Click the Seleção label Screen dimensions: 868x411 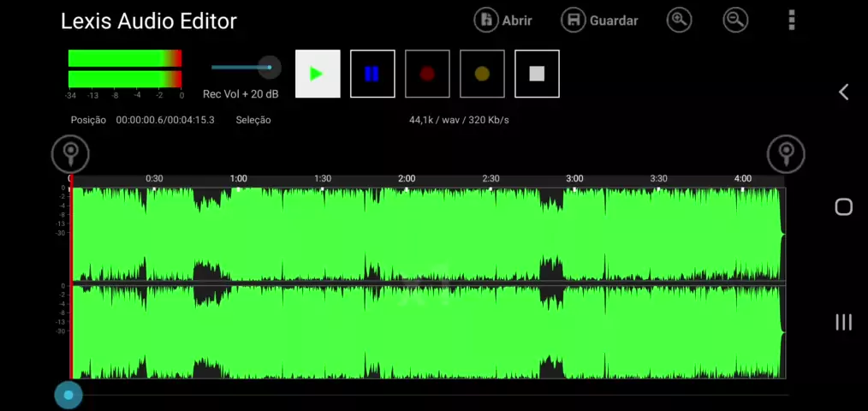[253, 120]
